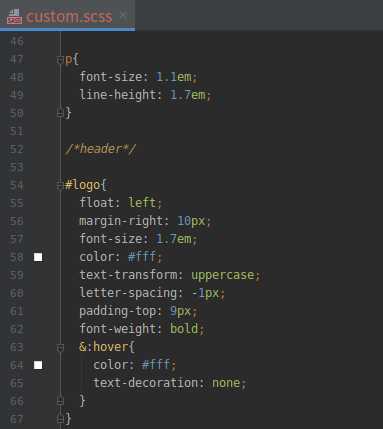Click line number 52 in gutter
383x429 pixels.
(16, 149)
